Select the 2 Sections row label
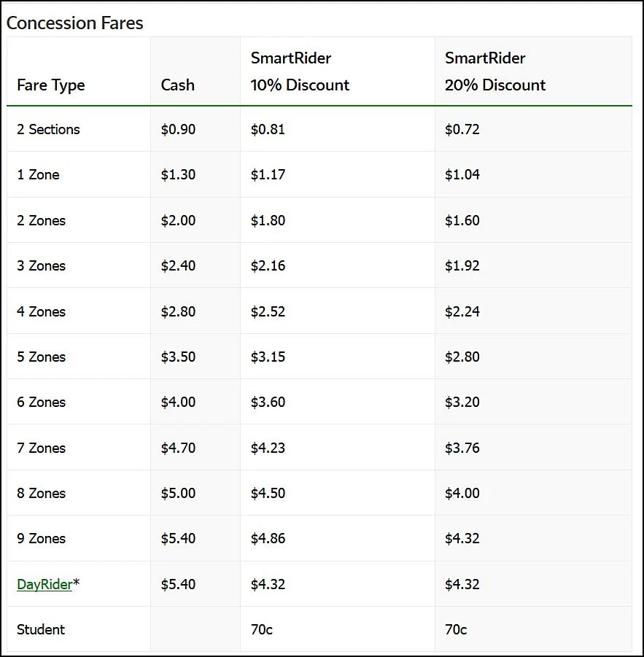The image size is (644, 657). [x=48, y=129]
